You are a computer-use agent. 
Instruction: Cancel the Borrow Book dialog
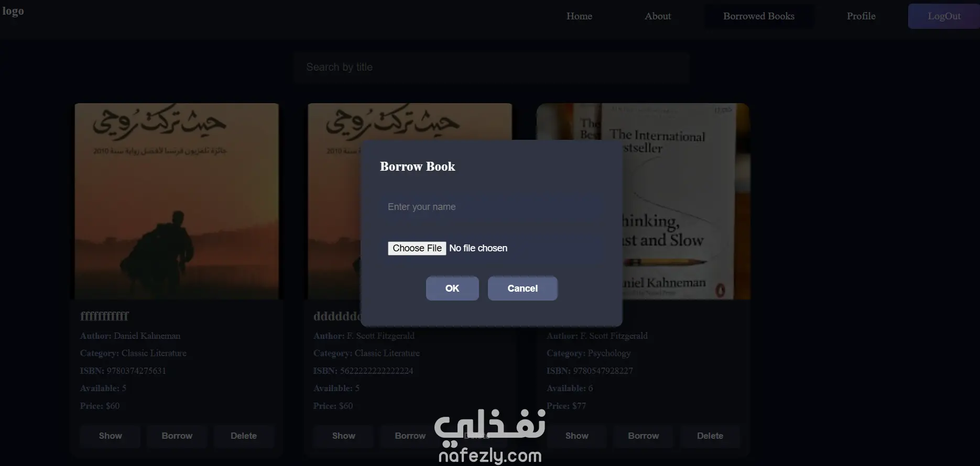pyautogui.click(x=522, y=289)
